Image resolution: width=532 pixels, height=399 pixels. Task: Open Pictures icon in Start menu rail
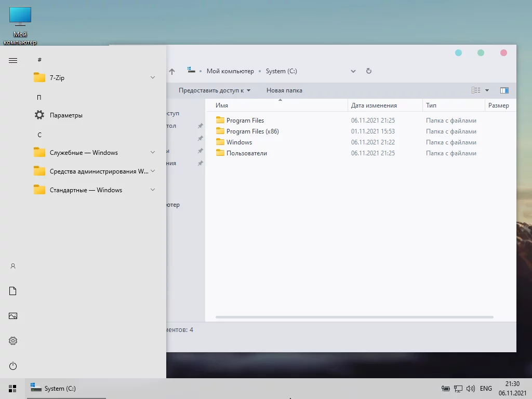point(13,316)
